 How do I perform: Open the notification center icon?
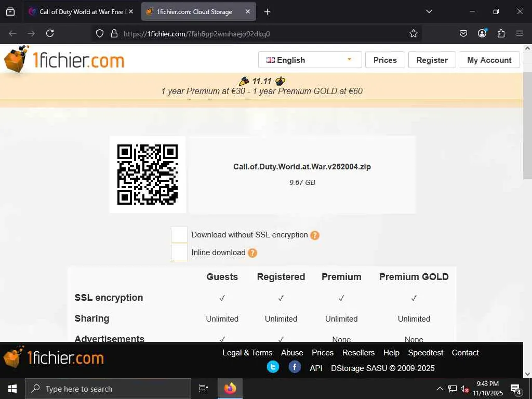(x=516, y=389)
